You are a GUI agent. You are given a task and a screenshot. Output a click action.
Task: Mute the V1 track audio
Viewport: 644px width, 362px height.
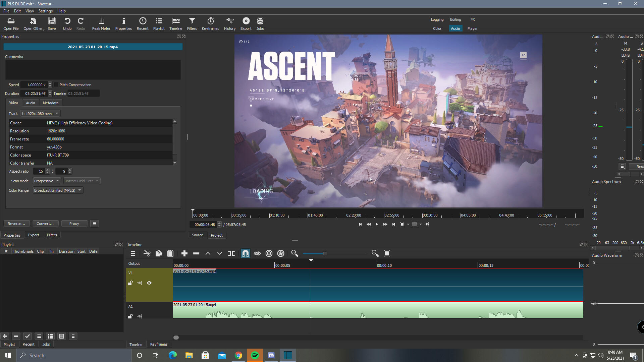[140, 283]
